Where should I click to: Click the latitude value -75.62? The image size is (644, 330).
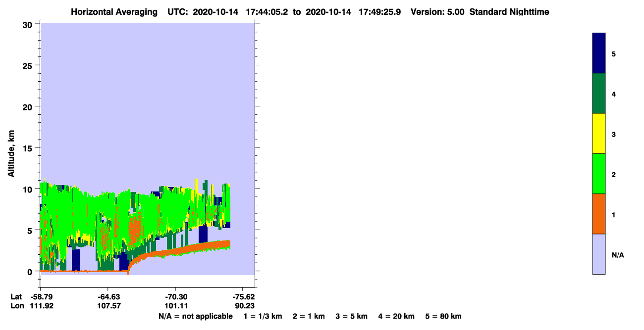244,297
